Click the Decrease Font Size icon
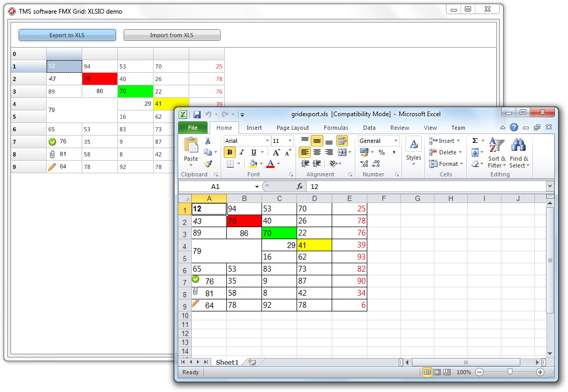Image resolution: width=568 pixels, height=392 pixels. [288, 152]
